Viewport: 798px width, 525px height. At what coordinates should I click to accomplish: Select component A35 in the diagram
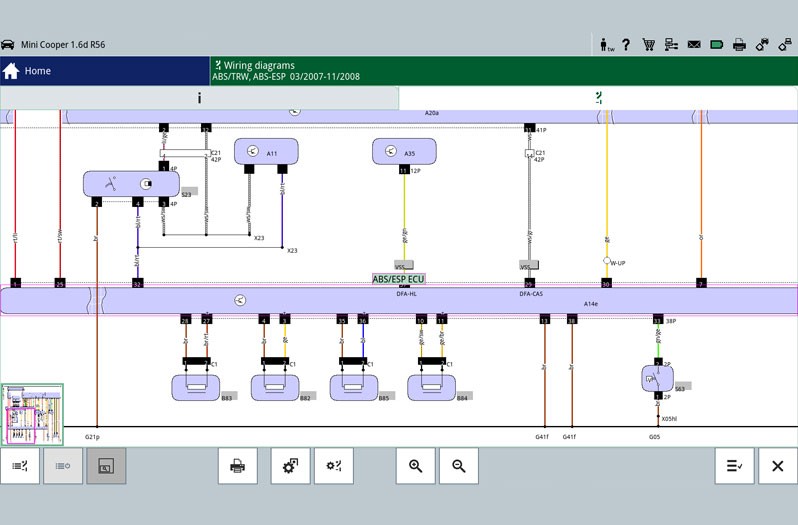point(404,152)
